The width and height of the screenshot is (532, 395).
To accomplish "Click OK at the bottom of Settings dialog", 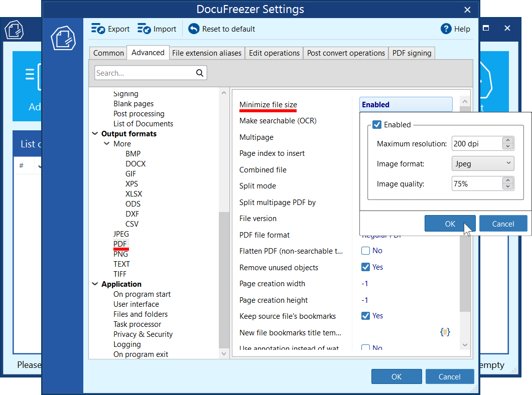I will point(396,376).
